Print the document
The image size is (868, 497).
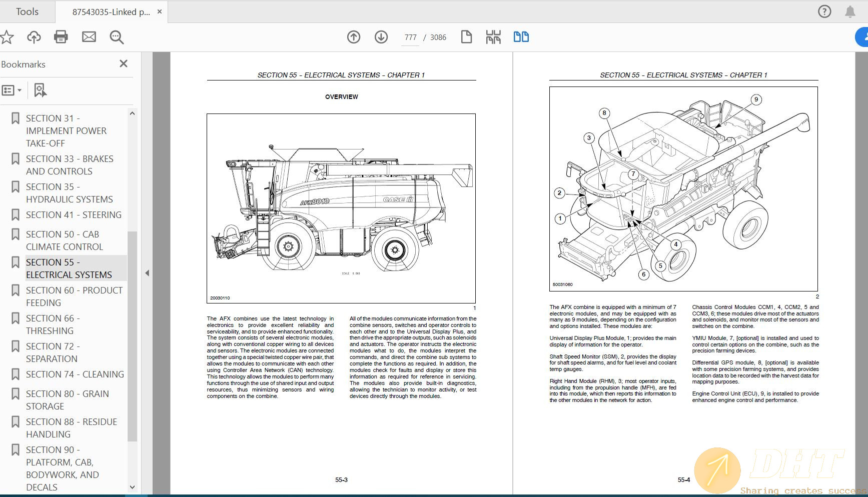click(x=61, y=37)
